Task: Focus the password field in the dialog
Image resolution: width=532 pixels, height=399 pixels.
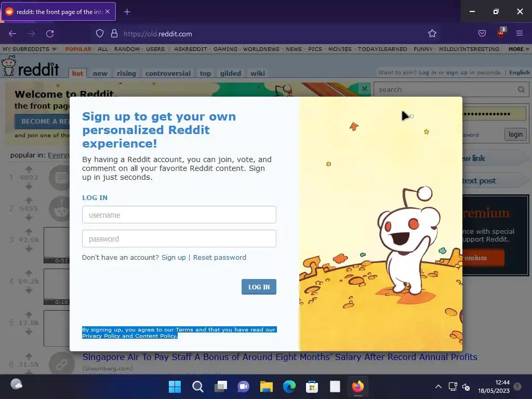Action: (x=179, y=239)
